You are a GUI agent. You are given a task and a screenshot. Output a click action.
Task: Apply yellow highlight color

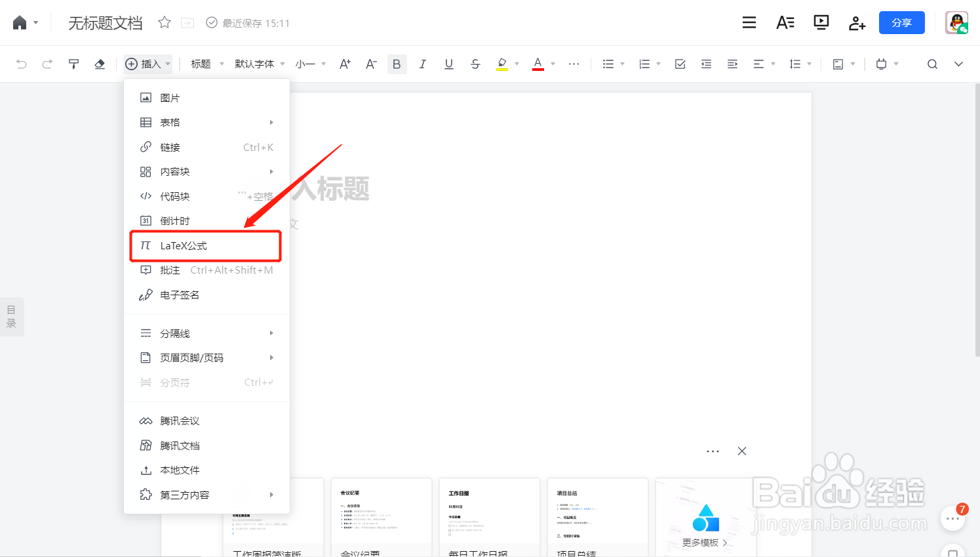[x=502, y=64]
